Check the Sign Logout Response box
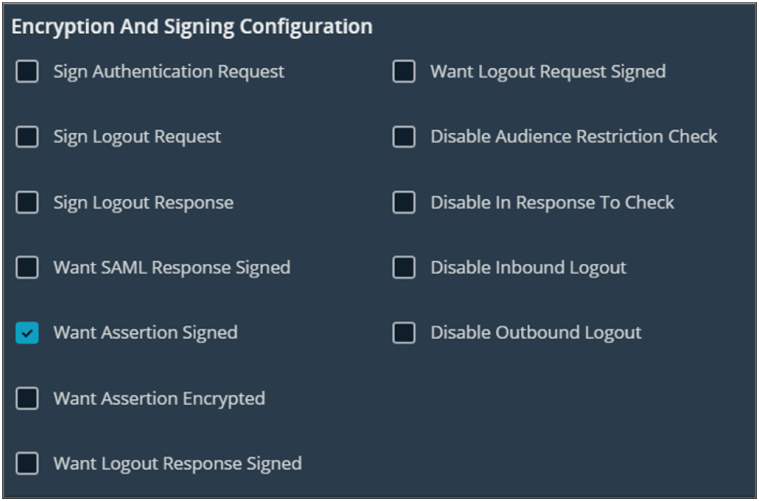The height and width of the screenshot is (501, 759). coord(27,202)
